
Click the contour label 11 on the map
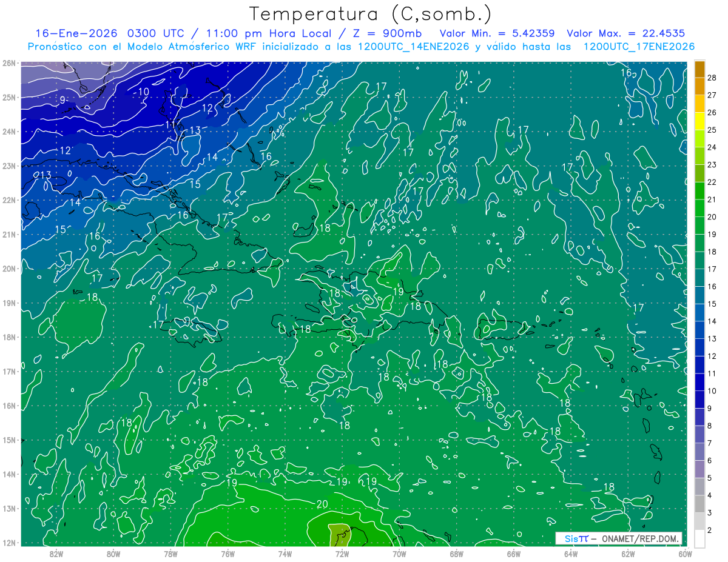171,125
